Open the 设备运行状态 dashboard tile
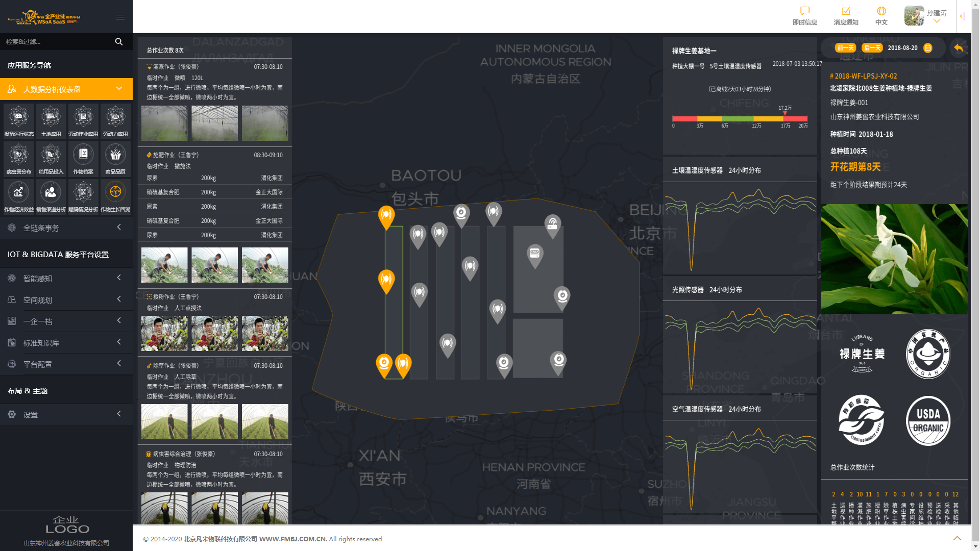 tap(18, 121)
